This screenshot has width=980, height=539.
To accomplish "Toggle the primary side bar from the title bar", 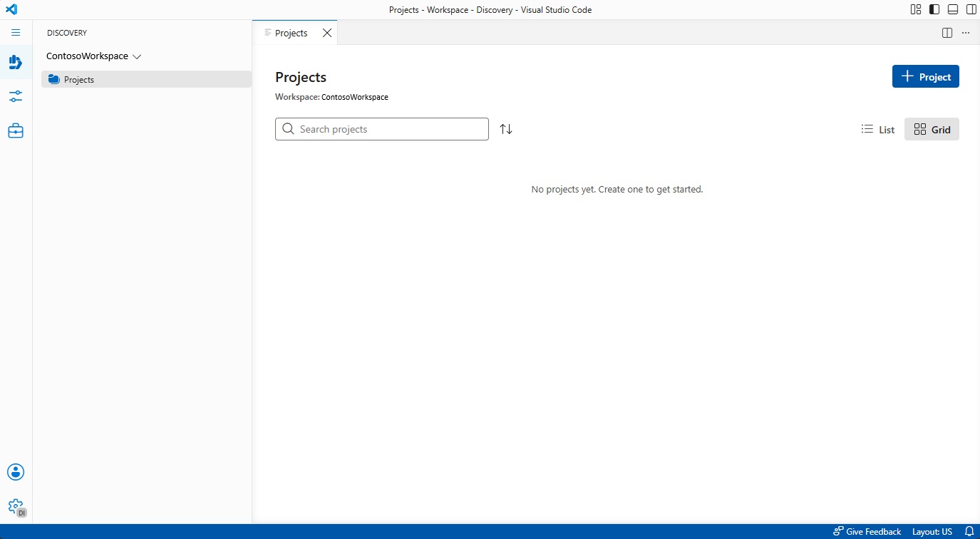I will (x=934, y=9).
